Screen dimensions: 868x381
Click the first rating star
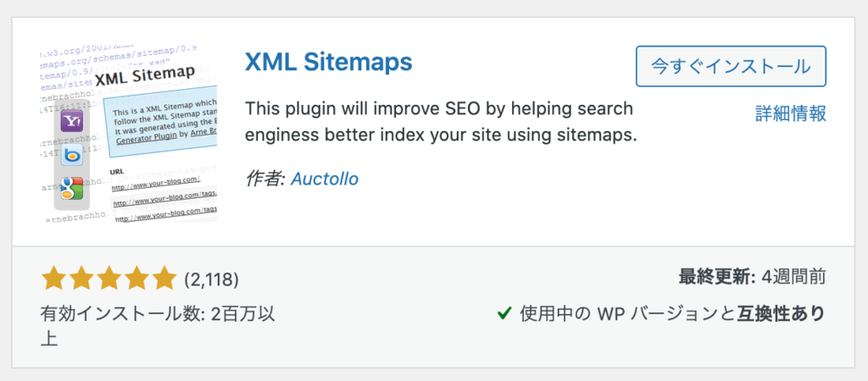tap(54, 279)
